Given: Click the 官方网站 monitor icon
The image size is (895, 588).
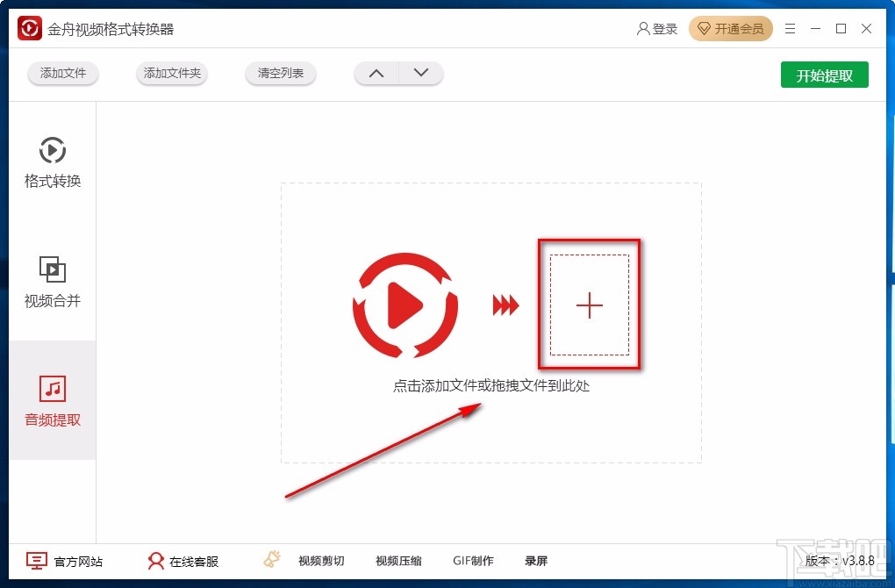Looking at the screenshot, I should [x=35, y=560].
